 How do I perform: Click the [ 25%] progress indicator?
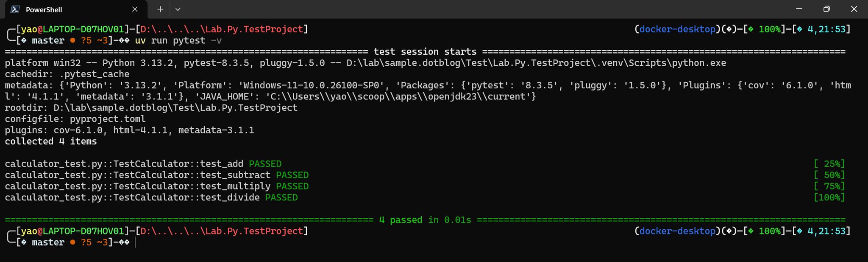pos(829,164)
